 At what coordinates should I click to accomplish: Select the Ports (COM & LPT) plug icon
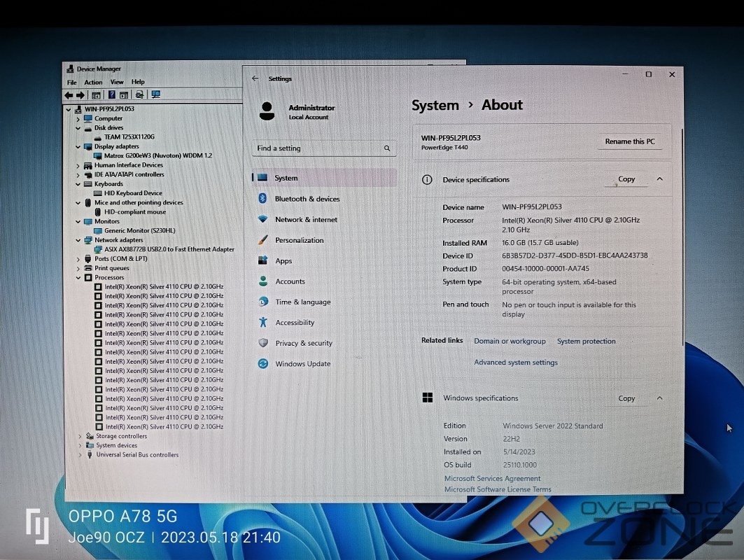(87, 258)
